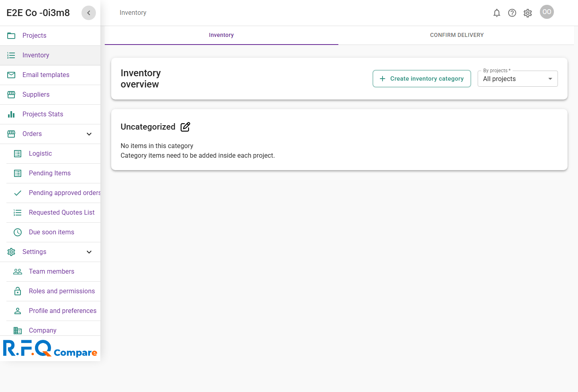This screenshot has width=578, height=392.
Task: Open Email templates page
Action: [x=50, y=75]
